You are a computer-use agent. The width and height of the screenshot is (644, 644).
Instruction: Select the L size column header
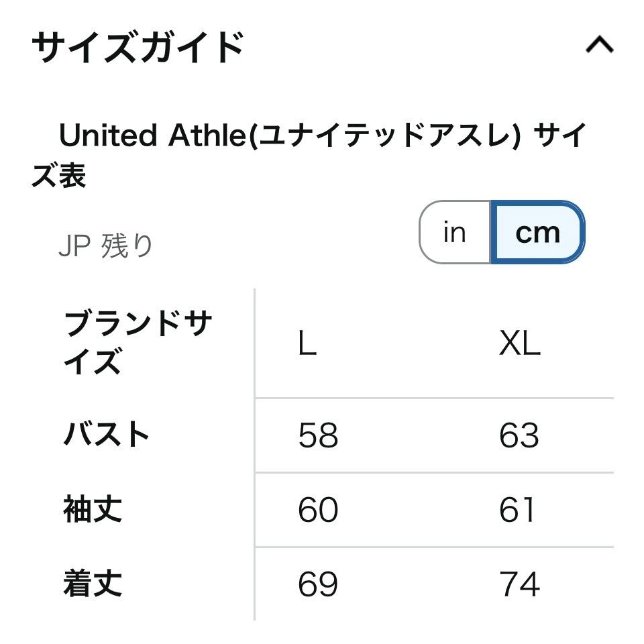pos(307,345)
